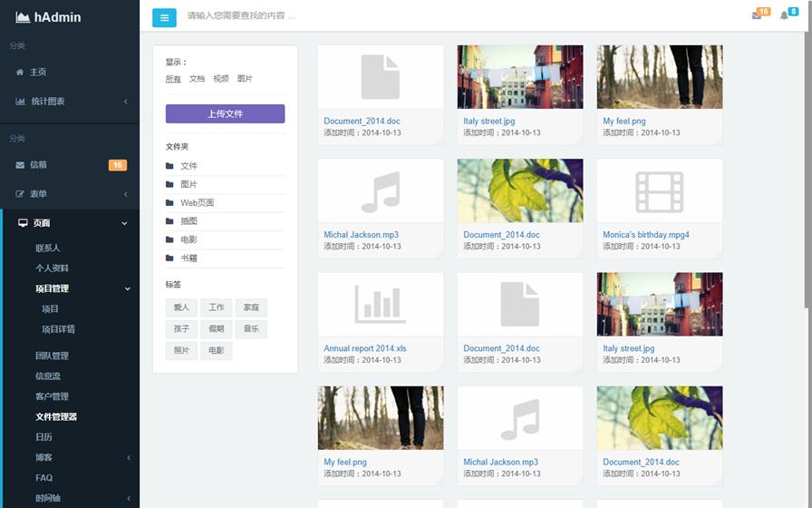812x508 pixels.
Task: Click the 电影 tag button
Action: pyautogui.click(x=216, y=350)
